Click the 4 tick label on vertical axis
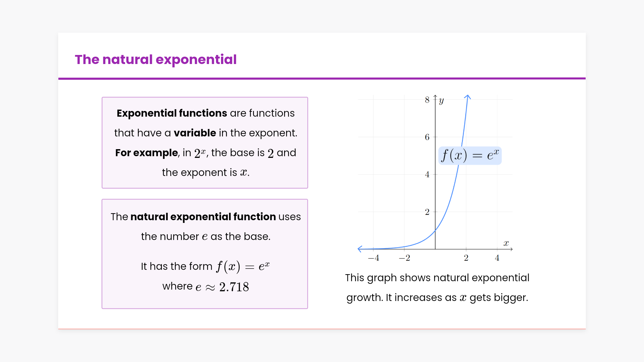Viewport: 644px width, 362px height. tap(427, 175)
